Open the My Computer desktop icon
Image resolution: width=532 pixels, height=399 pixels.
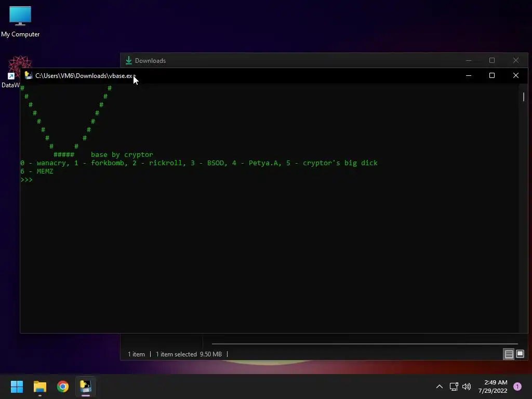point(20,22)
